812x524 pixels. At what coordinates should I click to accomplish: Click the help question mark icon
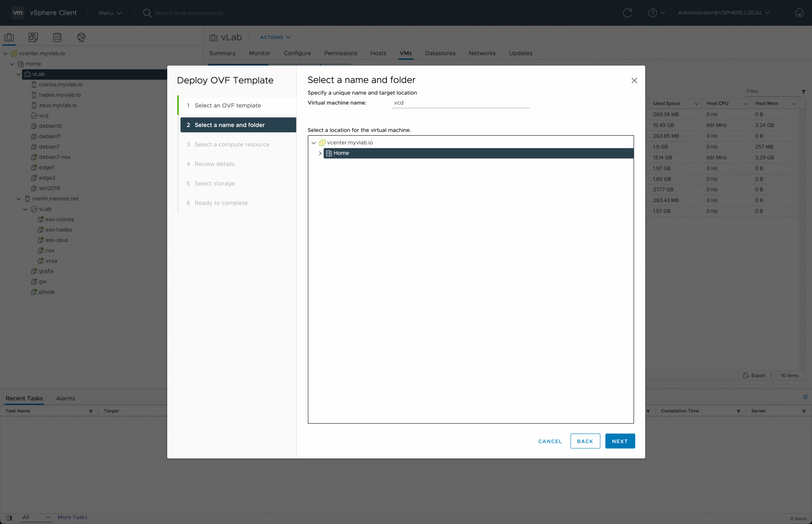pyautogui.click(x=652, y=13)
